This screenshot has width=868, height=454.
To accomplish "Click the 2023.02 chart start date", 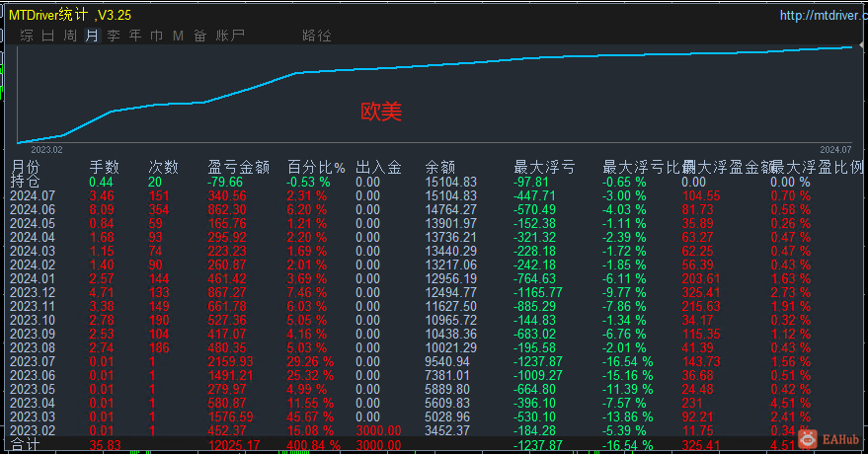I will (46, 150).
